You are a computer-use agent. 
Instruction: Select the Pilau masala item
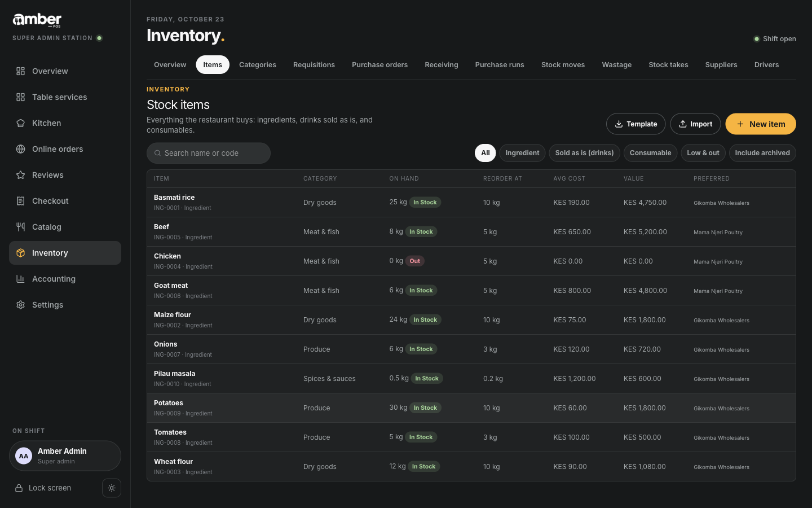[471, 379]
